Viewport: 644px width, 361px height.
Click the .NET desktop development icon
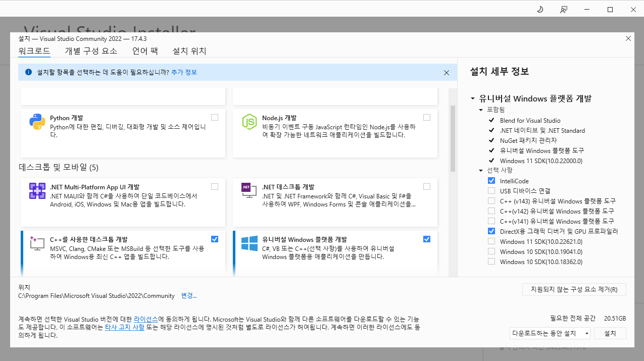tap(250, 191)
